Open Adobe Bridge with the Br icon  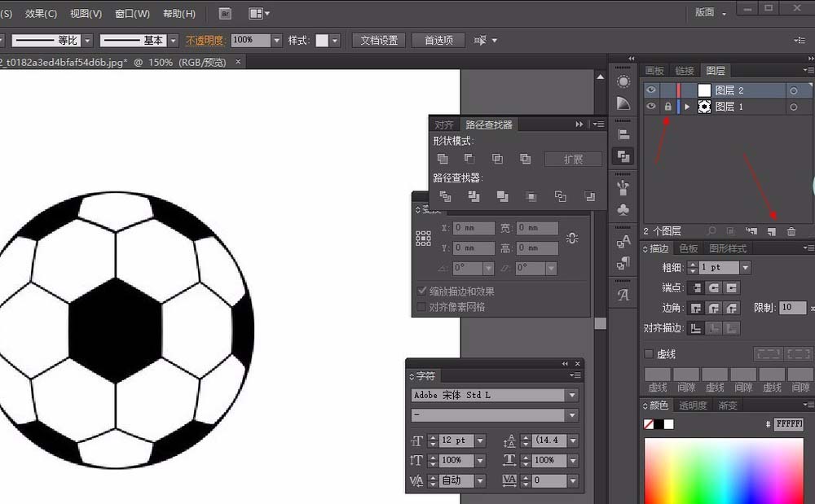click(x=226, y=14)
